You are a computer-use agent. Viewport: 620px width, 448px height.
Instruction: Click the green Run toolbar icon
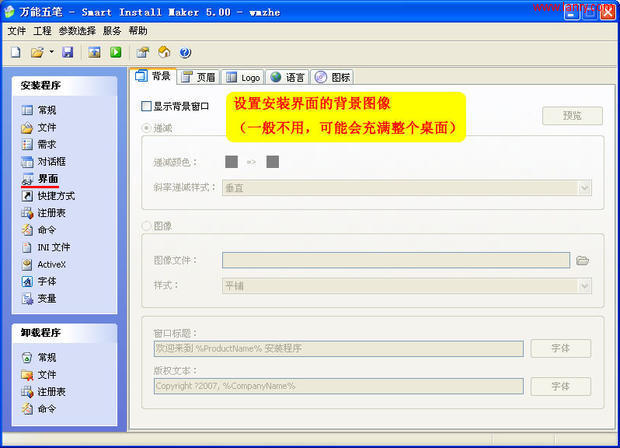click(116, 52)
